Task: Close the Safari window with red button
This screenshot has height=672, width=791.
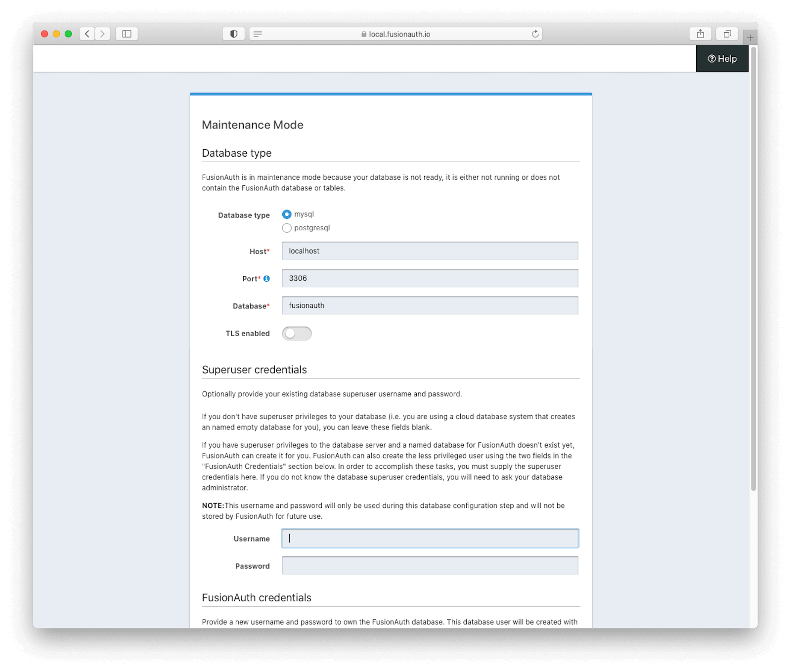Action: (44, 34)
